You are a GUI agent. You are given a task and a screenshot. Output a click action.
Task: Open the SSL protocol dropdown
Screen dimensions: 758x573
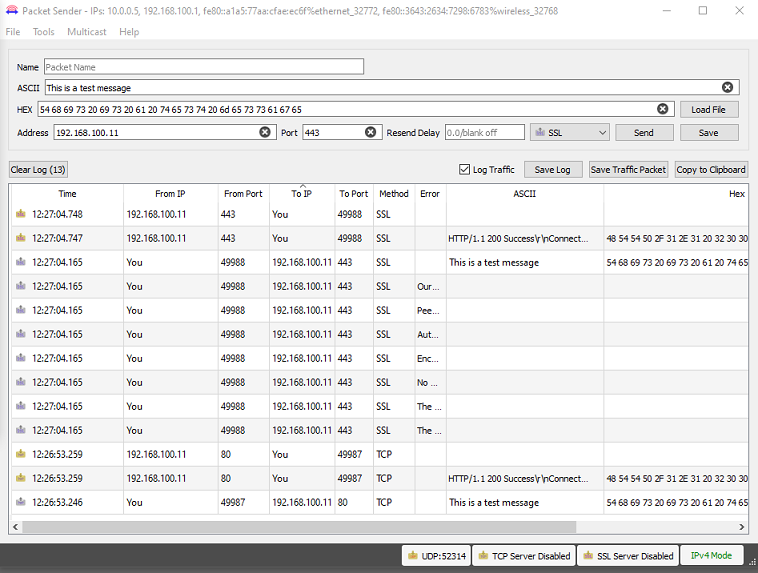tap(569, 132)
